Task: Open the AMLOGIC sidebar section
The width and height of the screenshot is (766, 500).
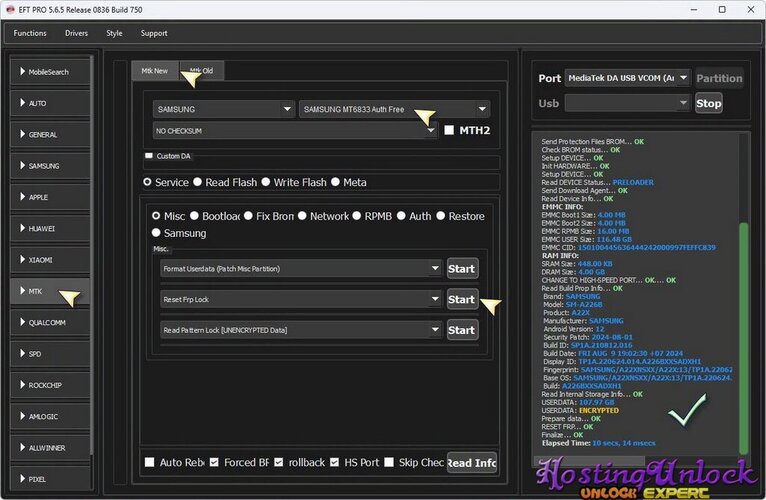Action: [50, 416]
